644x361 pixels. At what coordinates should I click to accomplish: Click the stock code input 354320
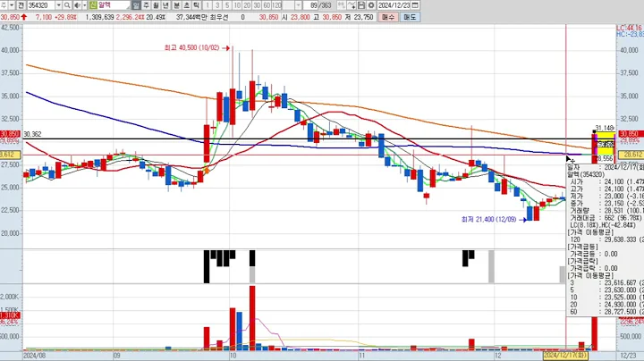(40, 5)
